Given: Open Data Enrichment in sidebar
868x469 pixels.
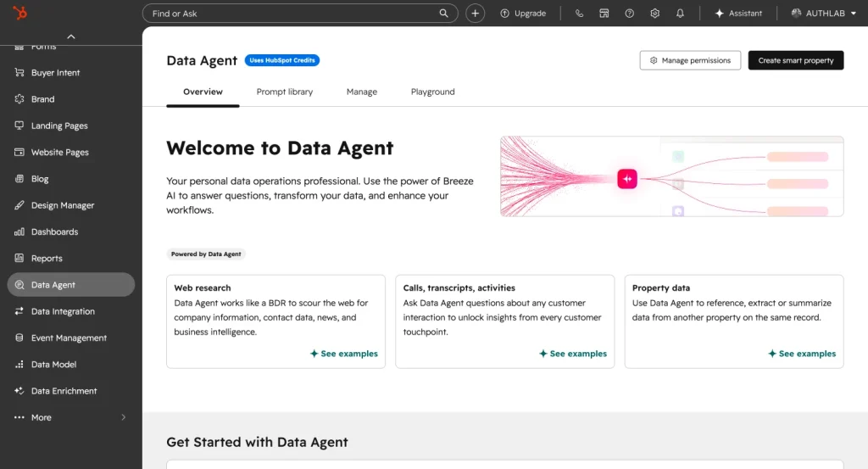Looking at the screenshot, I should point(71,391).
